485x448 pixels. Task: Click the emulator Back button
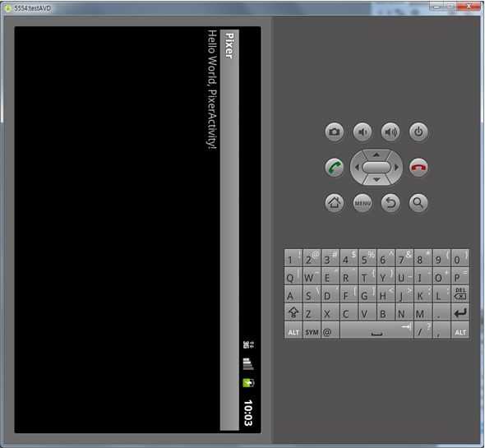pos(390,203)
